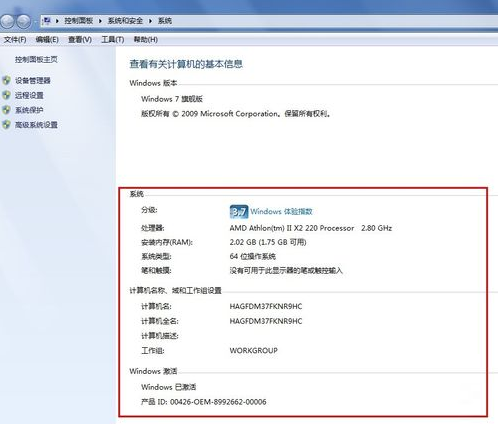This screenshot has width=503, height=424.
Task: Click the 计算机名 value HAGFDM37FKNR9HC
Action: tap(266, 306)
